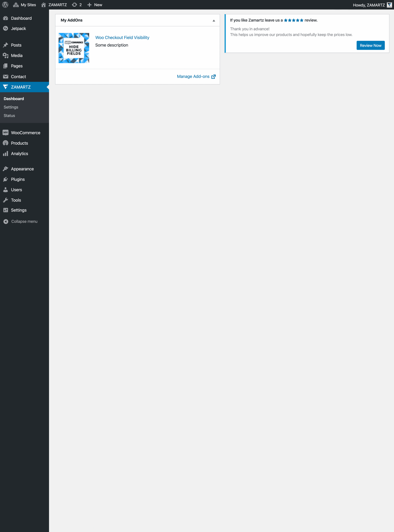Click the Review Now button
This screenshot has width=394, height=532.
click(x=370, y=45)
